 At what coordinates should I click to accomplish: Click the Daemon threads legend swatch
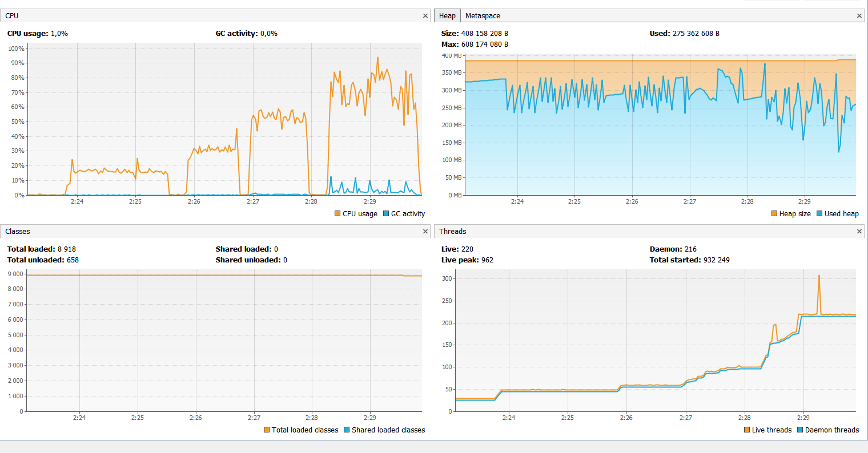click(800, 430)
